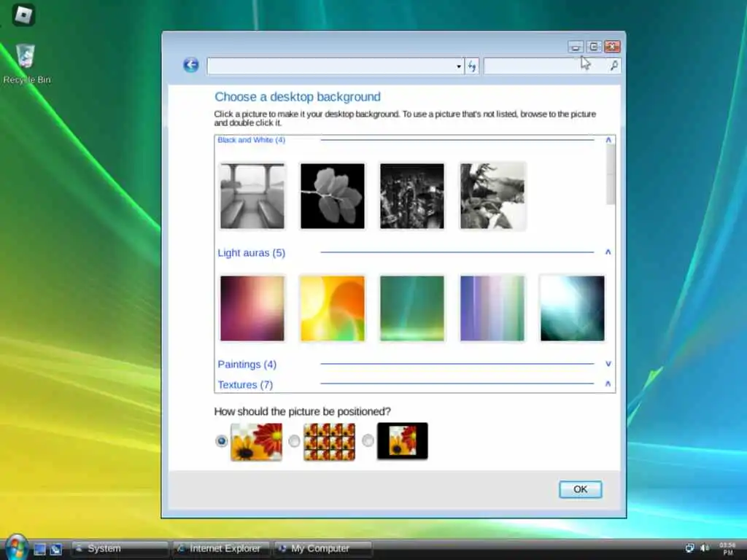Image resolution: width=747 pixels, height=560 pixels.
Task: Select the purple striped aura wallpaper
Action: click(492, 308)
